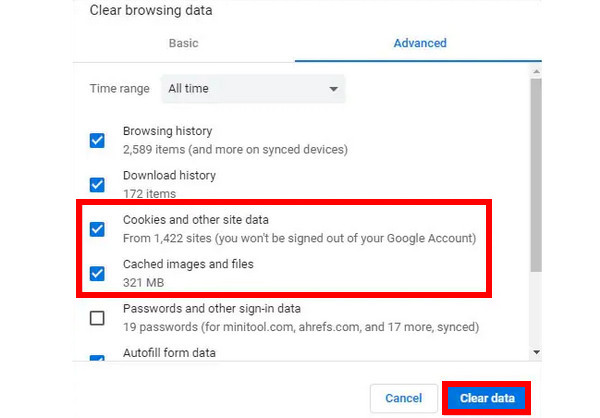Click the 'From 1,422 sites' description
Image resolution: width=600 pixels, height=418 pixels.
click(x=299, y=238)
